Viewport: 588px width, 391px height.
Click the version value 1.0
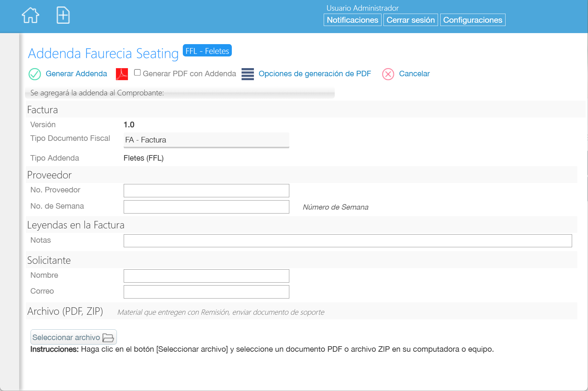pos(129,125)
